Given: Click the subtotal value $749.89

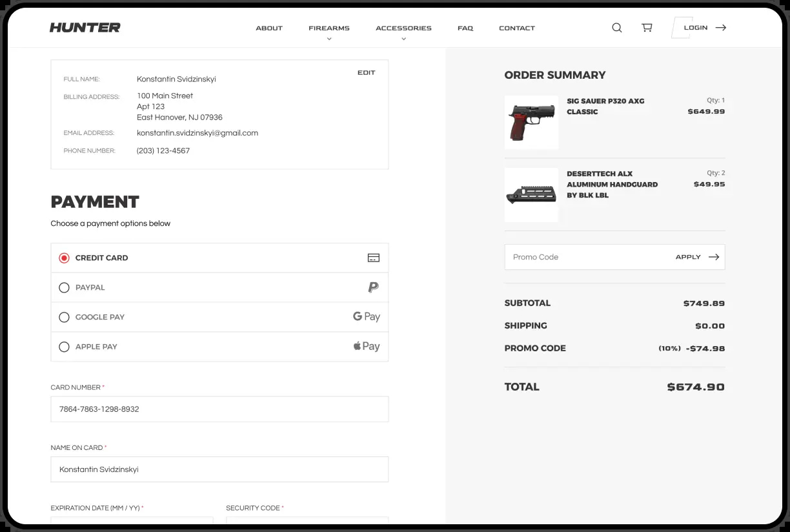Looking at the screenshot, I should pos(704,303).
